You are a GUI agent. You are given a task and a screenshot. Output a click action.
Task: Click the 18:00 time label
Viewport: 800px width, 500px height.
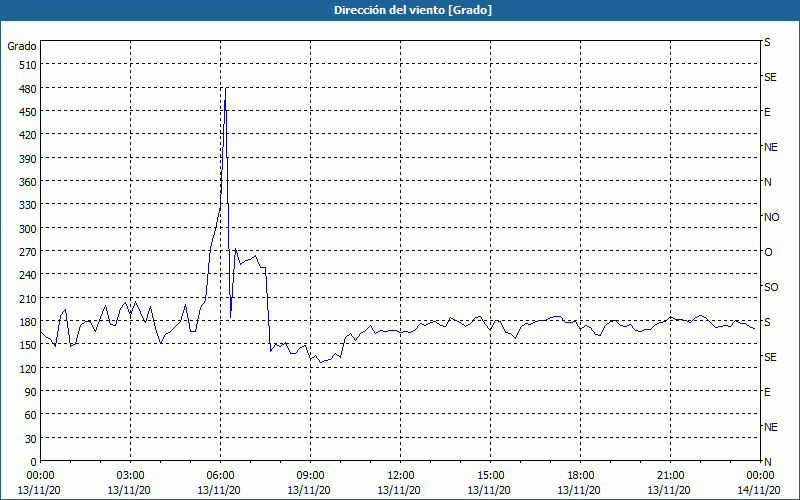coord(580,476)
